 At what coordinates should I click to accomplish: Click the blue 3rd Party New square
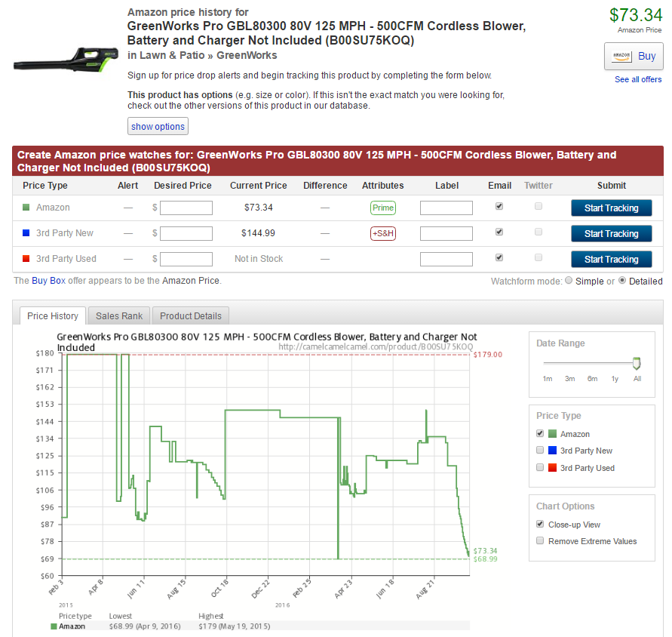tap(26, 233)
